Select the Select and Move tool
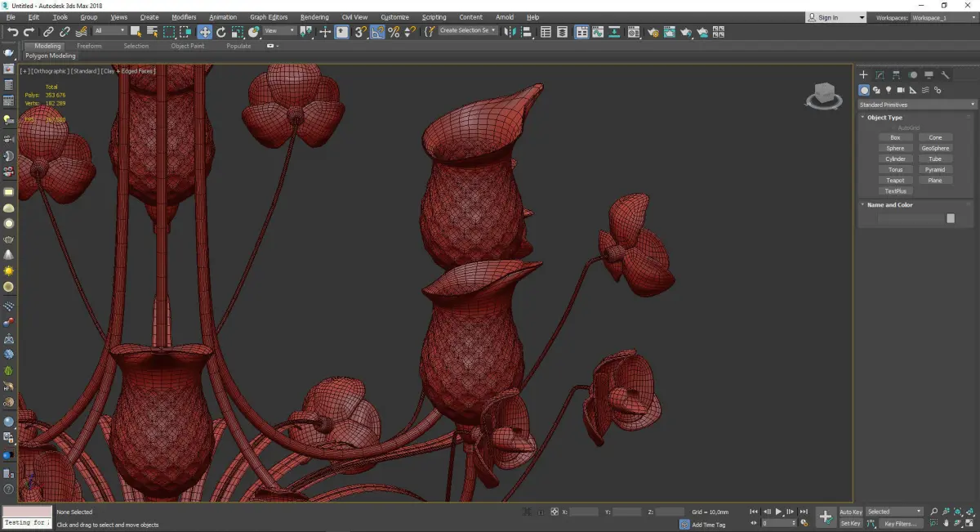The width and height of the screenshot is (980, 532). pyautogui.click(x=204, y=32)
